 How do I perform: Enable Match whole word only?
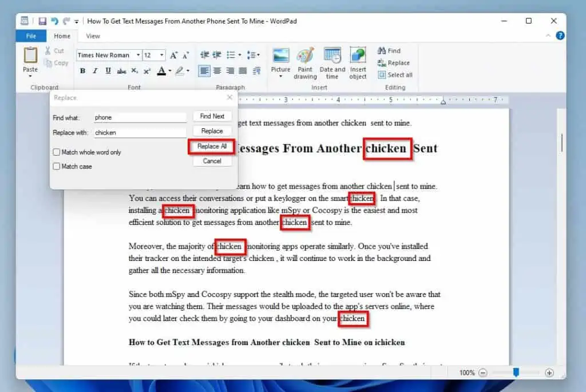pyautogui.click(x=57, y=152)
